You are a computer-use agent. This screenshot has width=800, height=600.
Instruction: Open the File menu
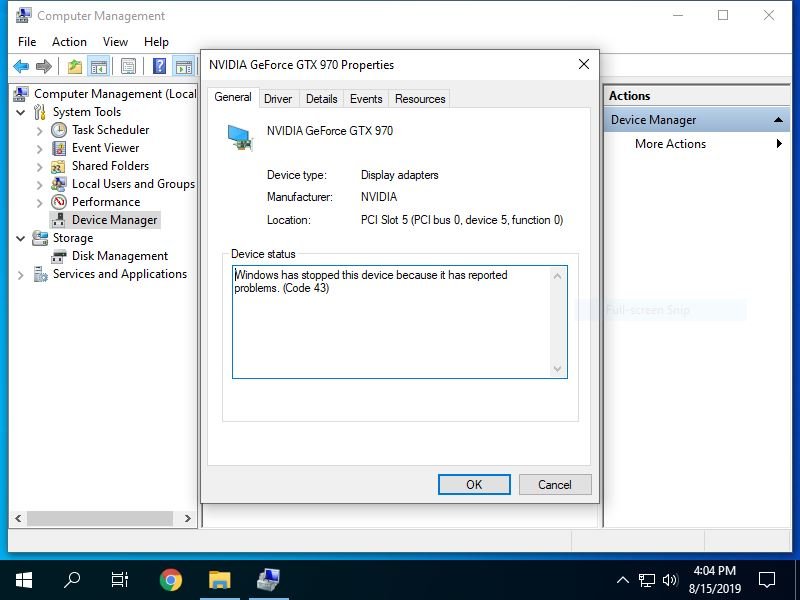click(27, 42)
